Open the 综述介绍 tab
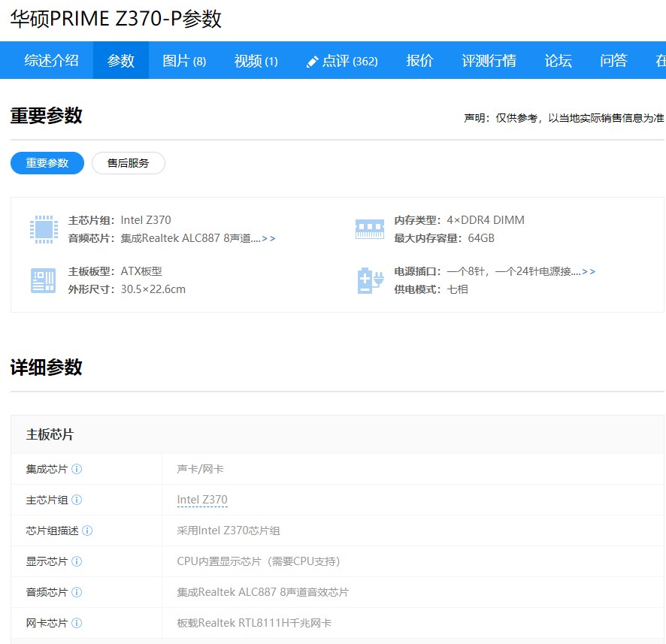Image resolution: width=666 pixels, height=644 pixels. (x=51, y=60)
